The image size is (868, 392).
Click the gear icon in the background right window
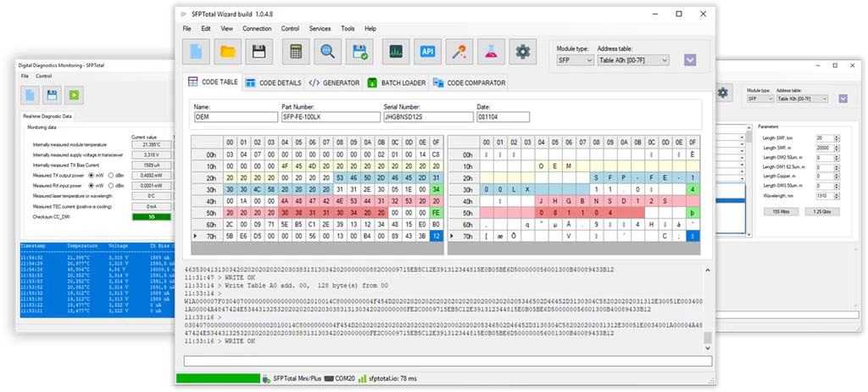point(722,92)
